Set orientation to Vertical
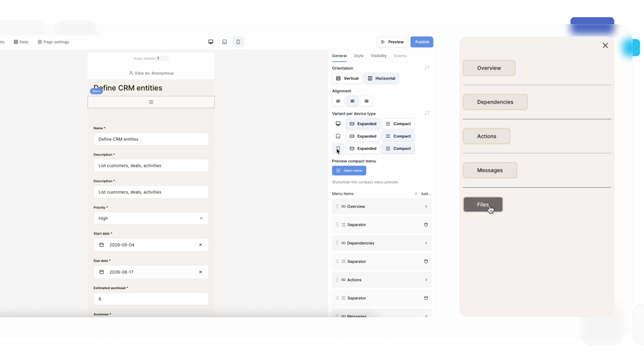Image resolution: width=644 pixels, height=362 pixels. 347,78
